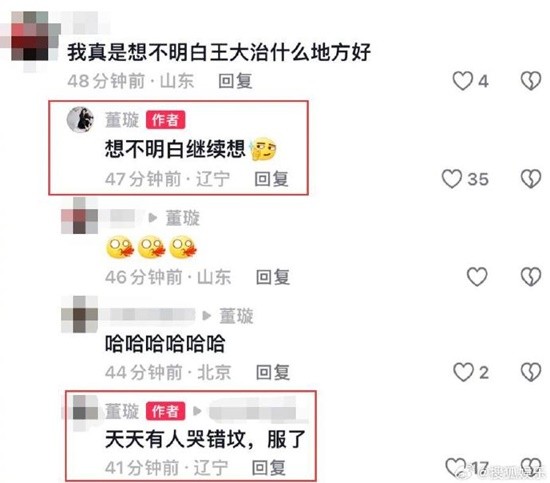Like 董璇's reply with 35 likes

pos(452,179)
